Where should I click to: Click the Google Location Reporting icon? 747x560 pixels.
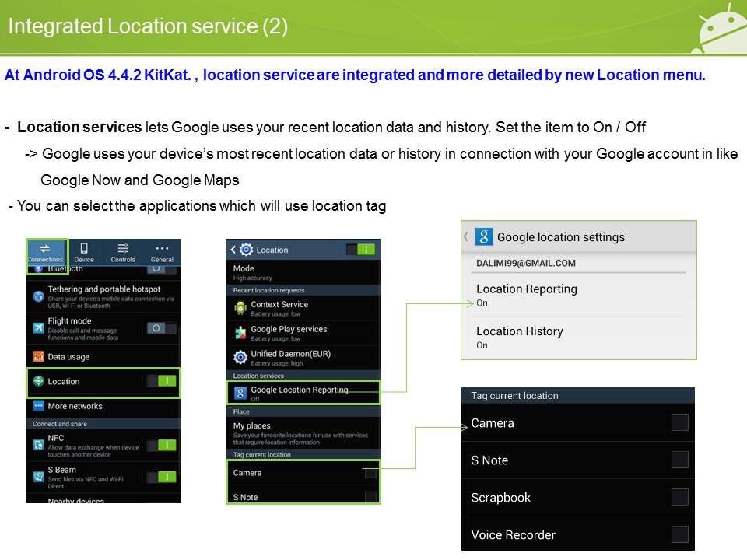tap(240, 394)
